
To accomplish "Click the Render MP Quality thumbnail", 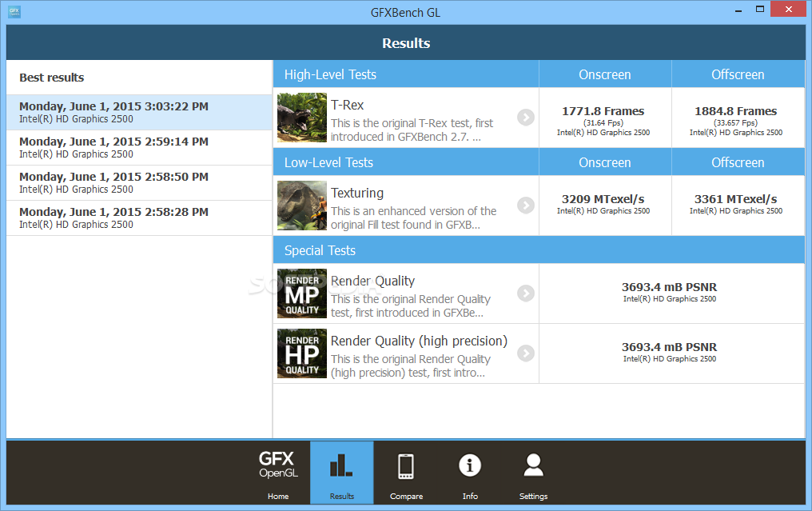I will (x=302, y=293).
